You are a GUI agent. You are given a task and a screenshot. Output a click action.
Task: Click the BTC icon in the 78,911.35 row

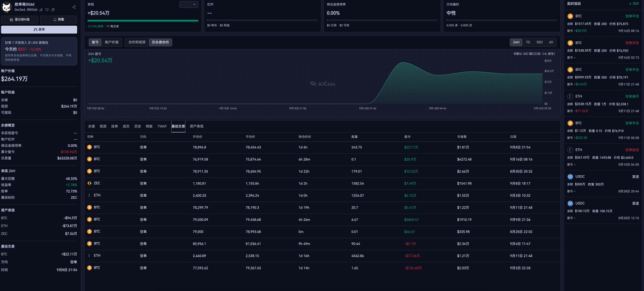coord(90,171)
